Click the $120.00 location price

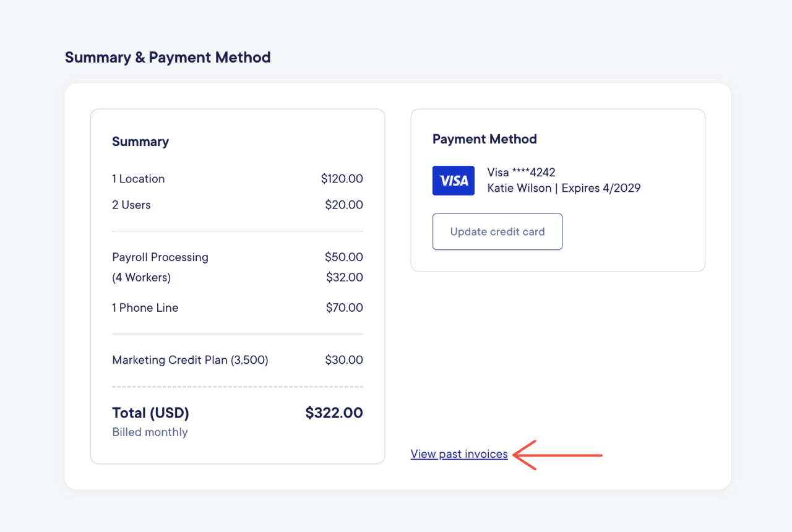pos(342,179)
